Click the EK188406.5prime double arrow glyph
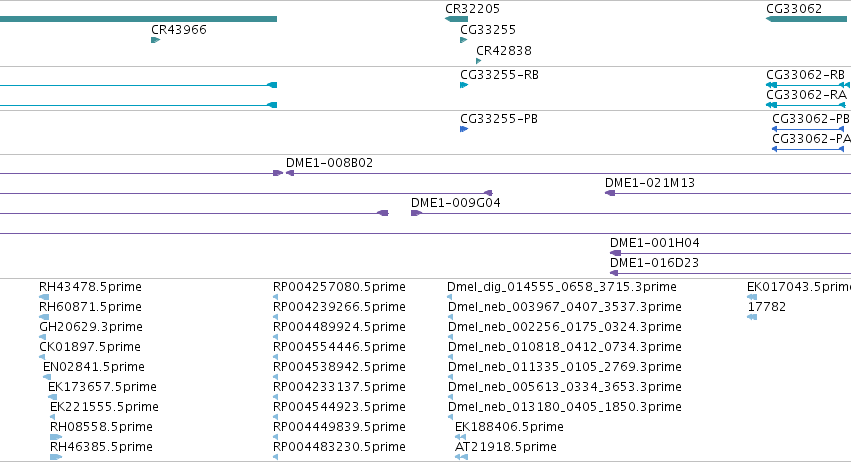Viewport: 851px width, 462px height. coord(460,437)
